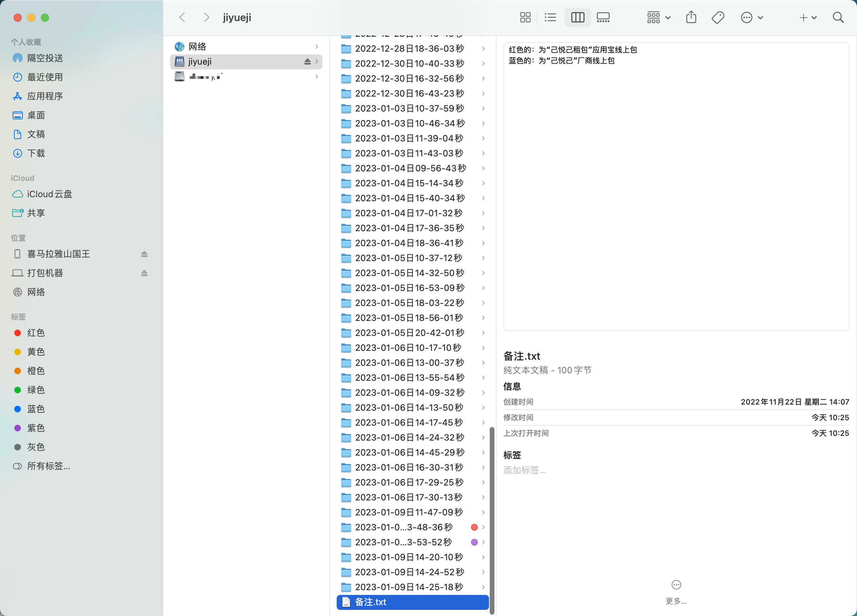
Task: Expand folder 2023-01-04日09-56-43秒 chevron
Action: [x=483, y=168]
